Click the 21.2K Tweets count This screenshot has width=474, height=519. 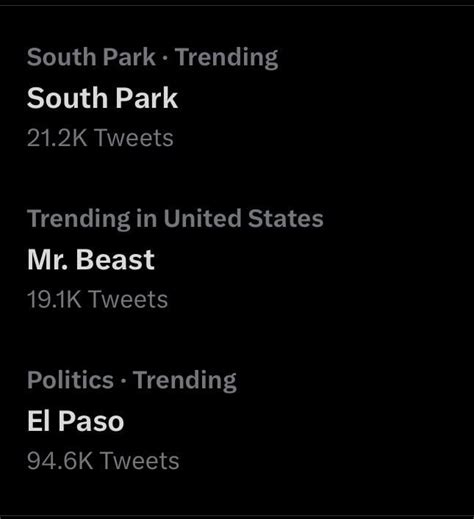tap(100, 138)
